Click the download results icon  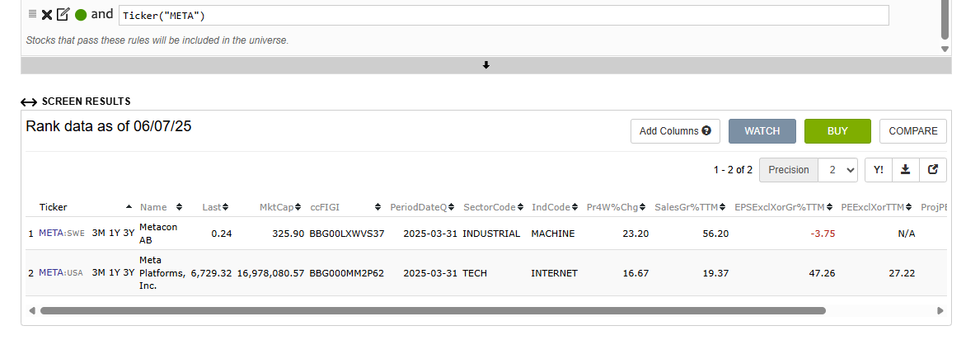(905, 170)
